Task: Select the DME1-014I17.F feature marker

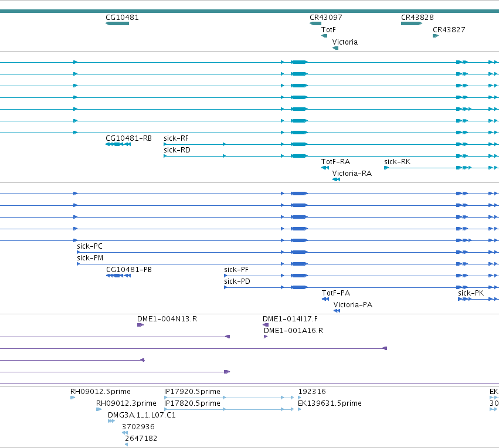Action: click(x=266, y=325)
